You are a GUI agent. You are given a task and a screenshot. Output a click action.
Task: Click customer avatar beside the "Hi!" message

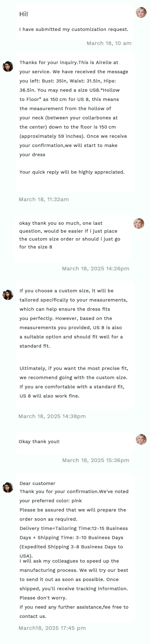click(141, 12)
